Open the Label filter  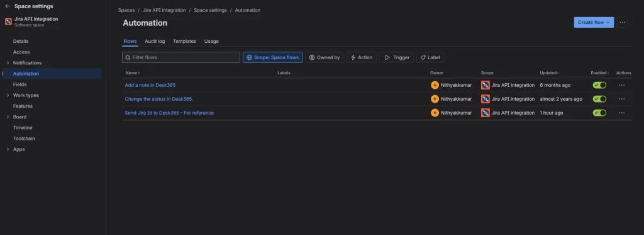(430, 57)
